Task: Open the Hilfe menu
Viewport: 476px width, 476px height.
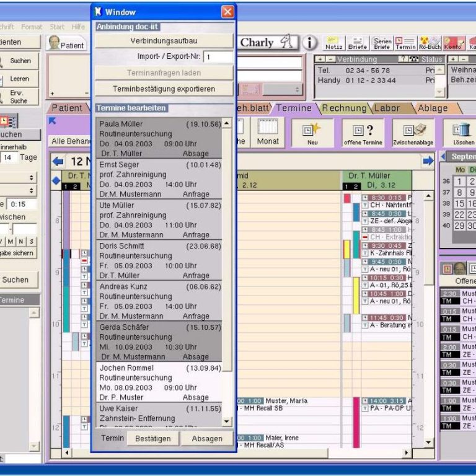Action: coord(78,27)
